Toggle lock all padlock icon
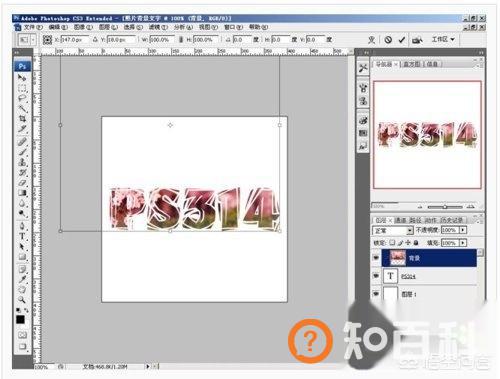This screenshot has height=379, width=500. click(416, 243)
